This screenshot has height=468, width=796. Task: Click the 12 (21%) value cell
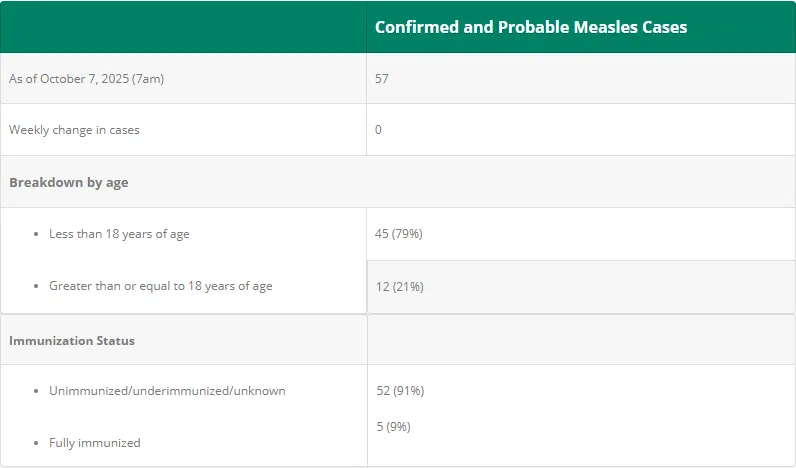[399, 287]
